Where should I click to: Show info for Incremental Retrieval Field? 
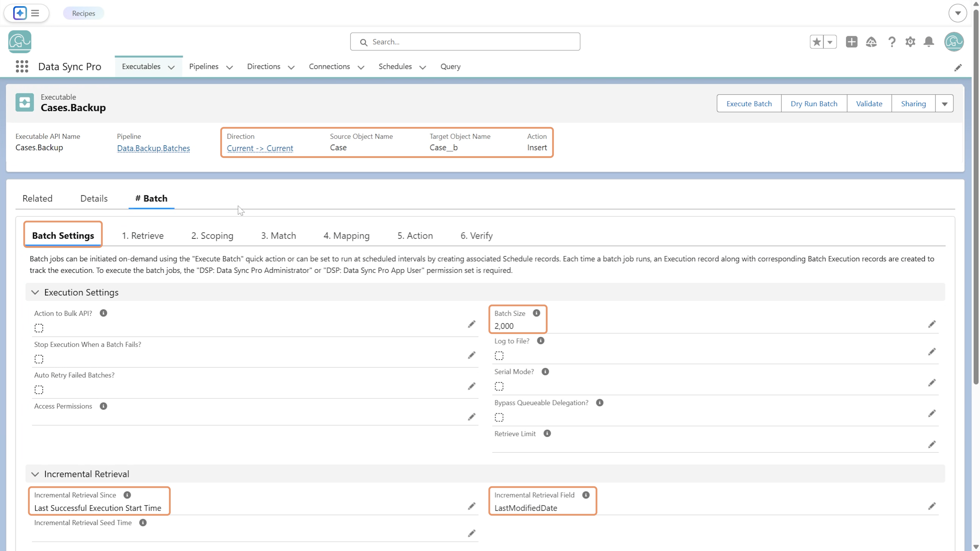pyautogui.click(x=586, y=495)
